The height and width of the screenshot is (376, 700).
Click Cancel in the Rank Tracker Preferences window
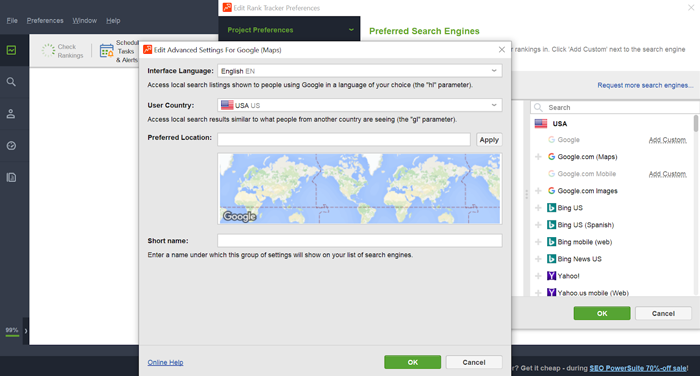(x=663, y=313)
